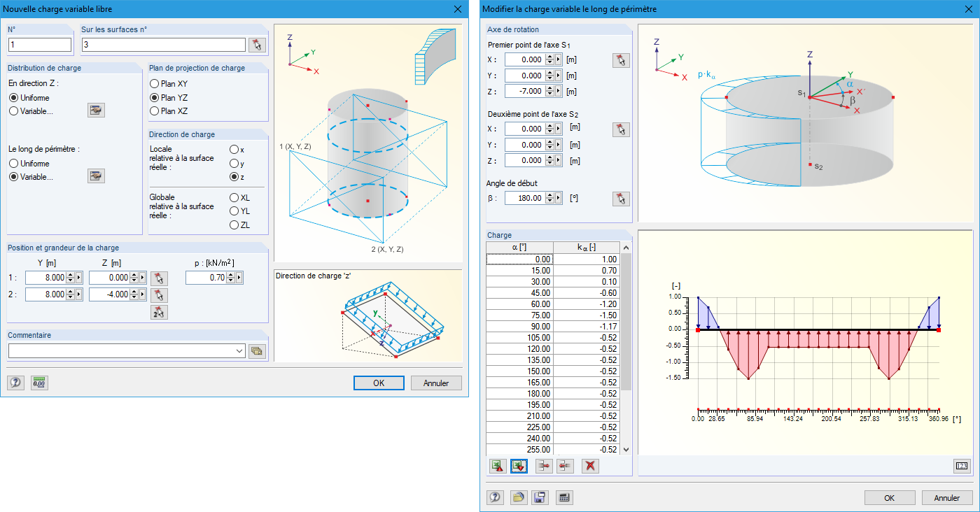Screen dimensions: 980x512
Task: Pick position 2 graphically with the cursor icon
Action: pos(160,294)
